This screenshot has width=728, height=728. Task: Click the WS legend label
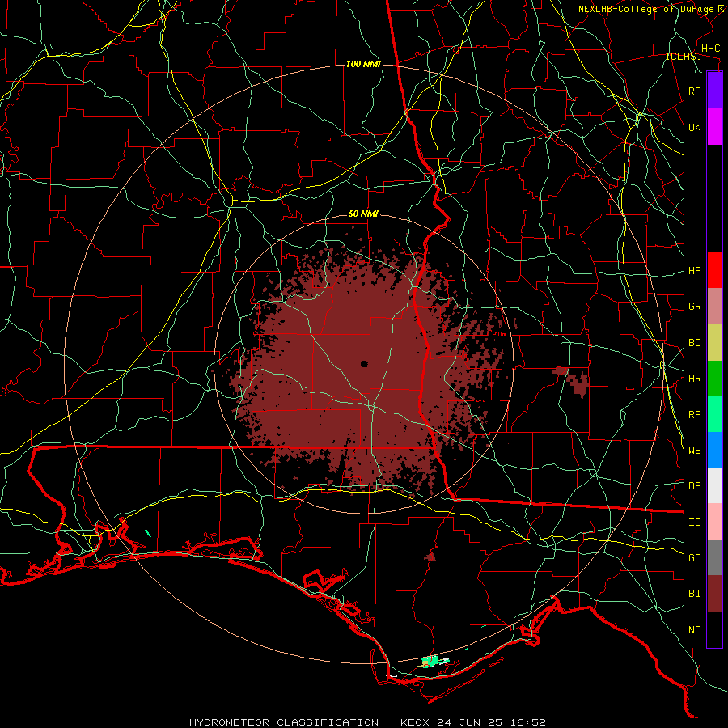pos(695,451)
